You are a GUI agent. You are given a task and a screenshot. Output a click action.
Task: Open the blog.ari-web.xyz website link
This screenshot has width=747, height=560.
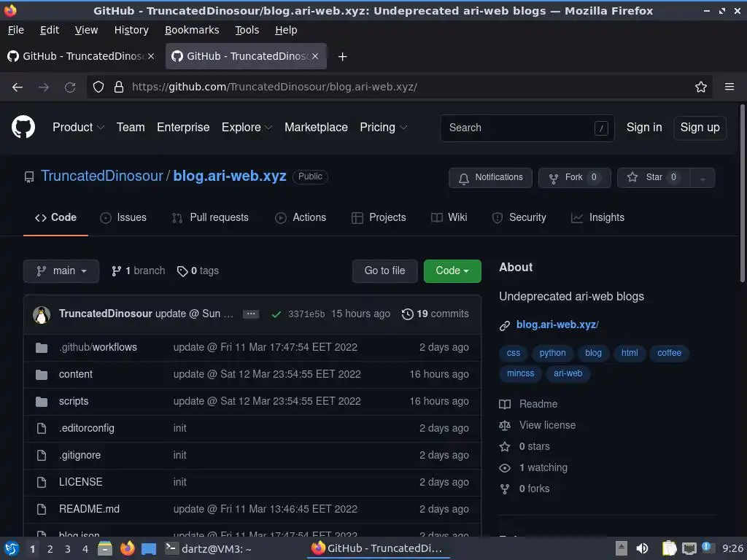point(557,324)
